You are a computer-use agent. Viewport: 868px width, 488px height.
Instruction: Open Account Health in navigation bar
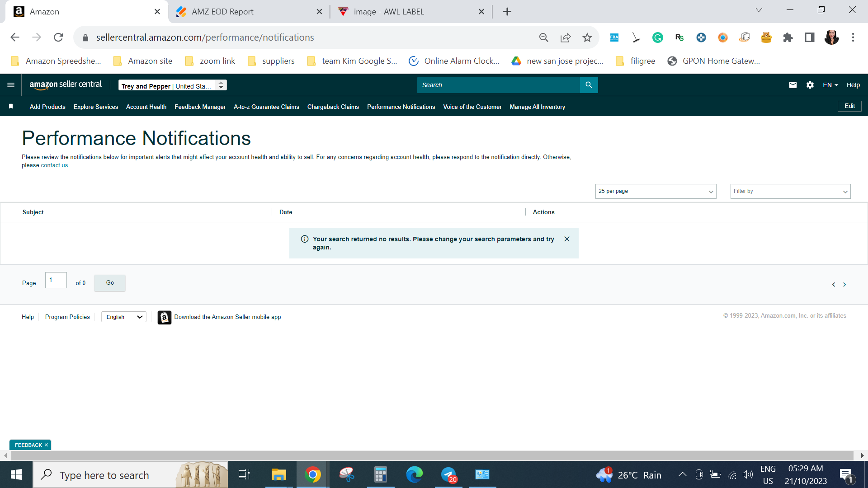[x=146, y=107]
